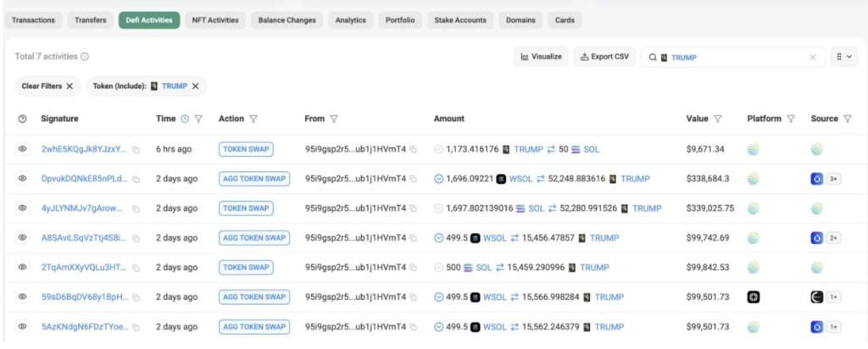Click platform icon in the $9,671.34 row
The image size is (868, 349).
[753, 149]
